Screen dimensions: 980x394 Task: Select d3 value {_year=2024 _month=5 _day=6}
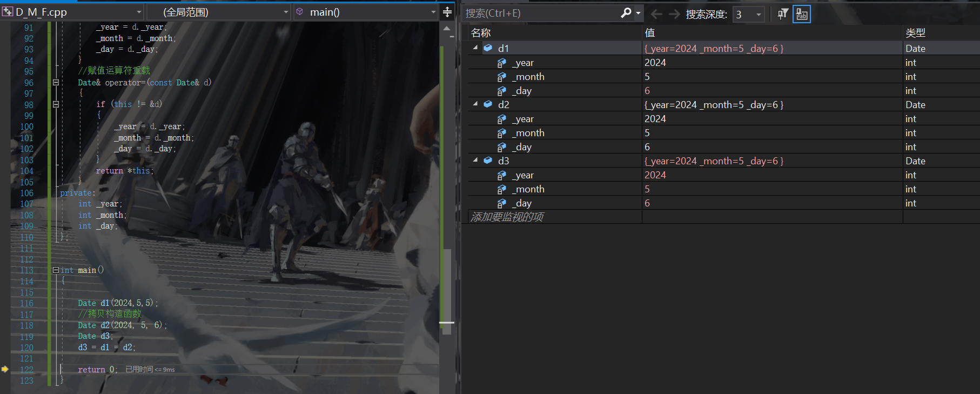pyautogui.click(x=714, y=161)
